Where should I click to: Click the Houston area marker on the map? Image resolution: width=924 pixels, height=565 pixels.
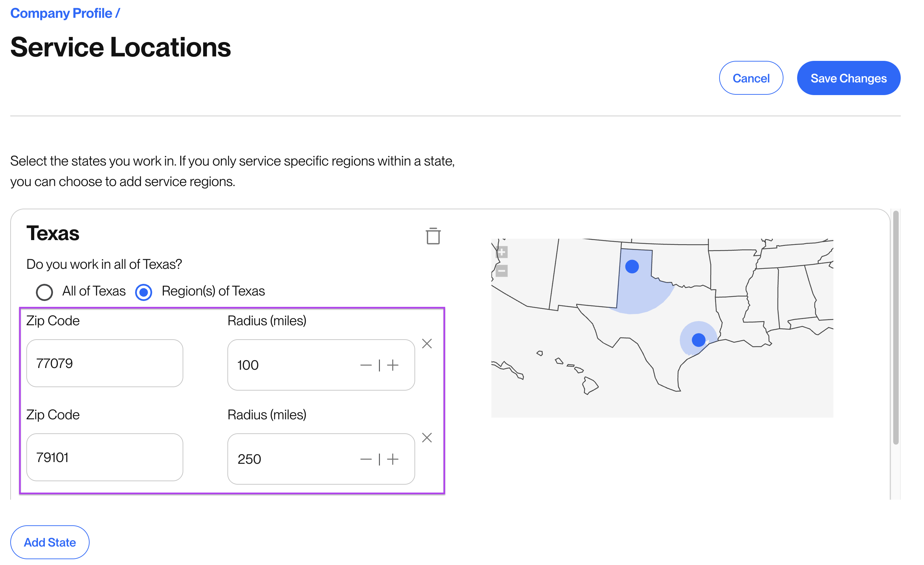tap(698, 340)
